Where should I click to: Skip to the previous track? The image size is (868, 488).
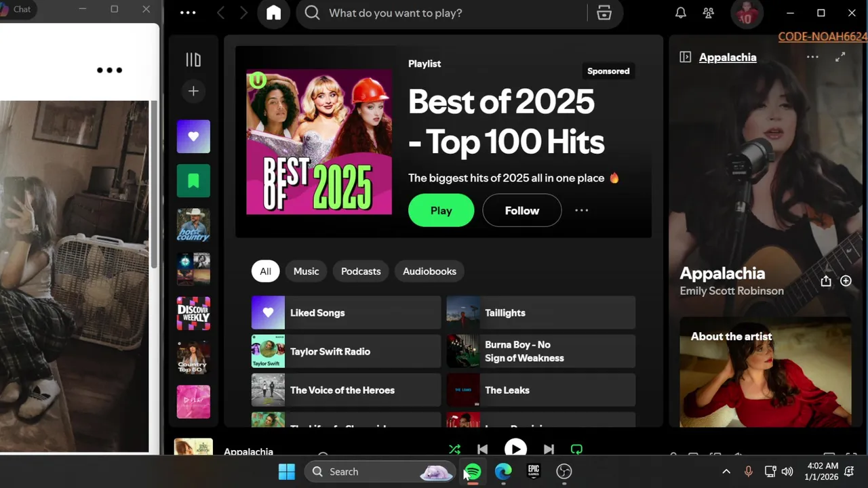(x=482, y=449)
